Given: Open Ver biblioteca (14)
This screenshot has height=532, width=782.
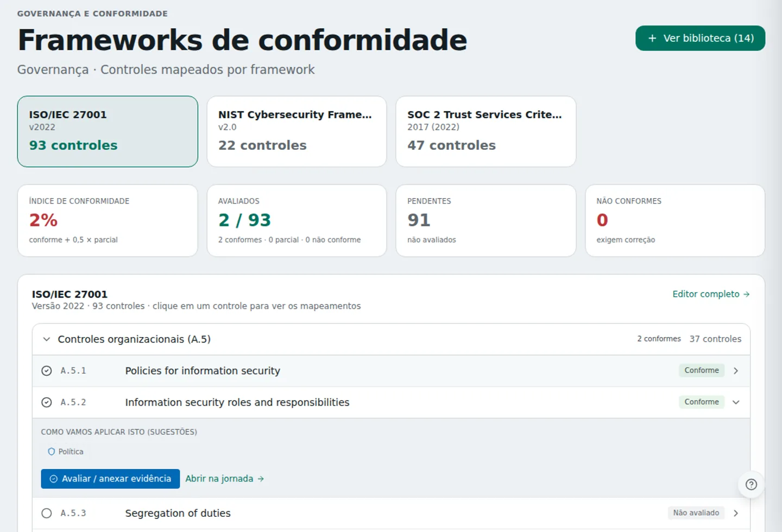Looking at the screenshot, I should click(701, 38).
